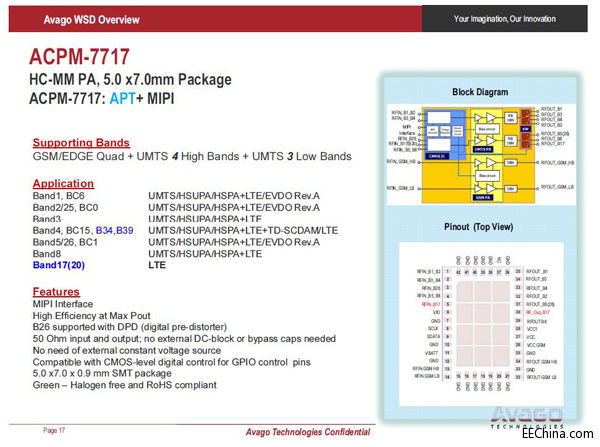
Task: Click the 'Features' heading
Action: tap(56, 292)
